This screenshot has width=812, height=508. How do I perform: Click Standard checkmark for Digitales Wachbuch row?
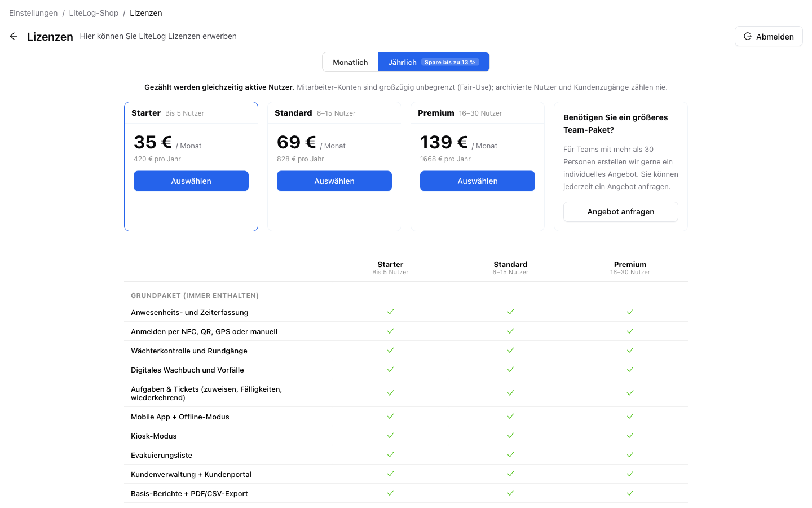tap(510, 369)
